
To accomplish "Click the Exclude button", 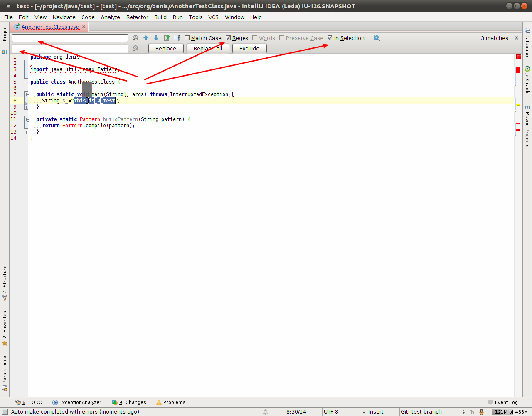I will 249,48.
